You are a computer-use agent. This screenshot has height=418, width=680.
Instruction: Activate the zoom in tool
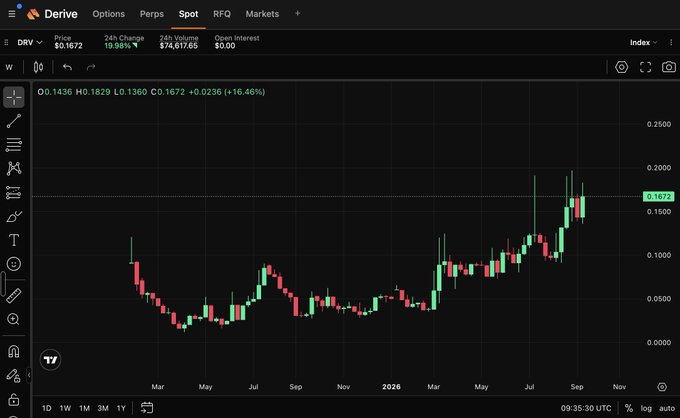coord(14,319)
